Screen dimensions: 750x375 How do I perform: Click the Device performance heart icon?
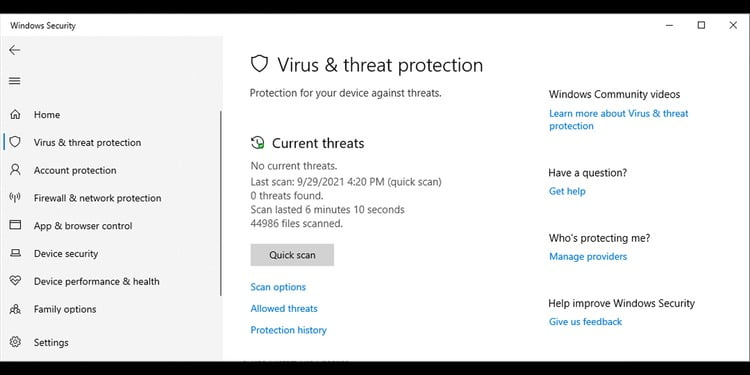(x=15, y=281)
